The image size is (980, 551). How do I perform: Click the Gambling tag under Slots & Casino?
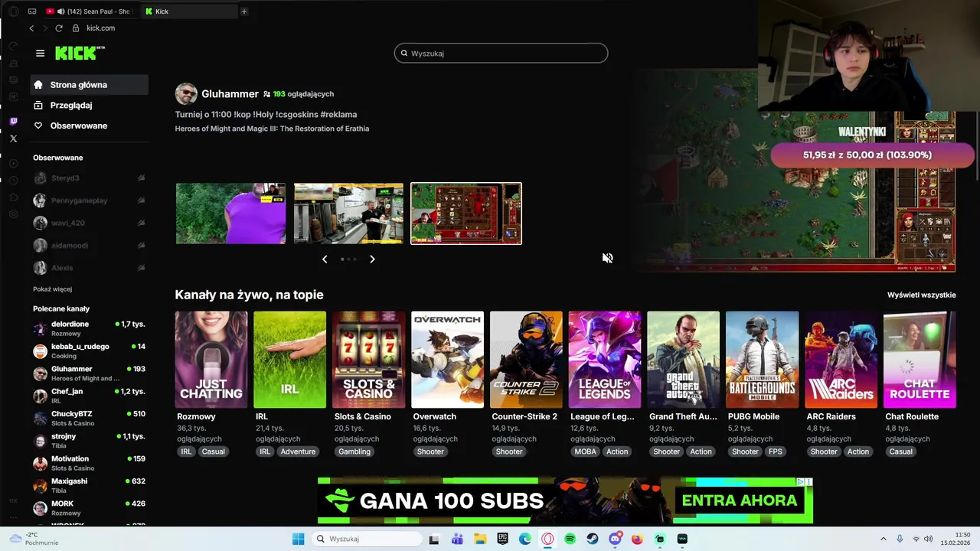coord(354,452)
